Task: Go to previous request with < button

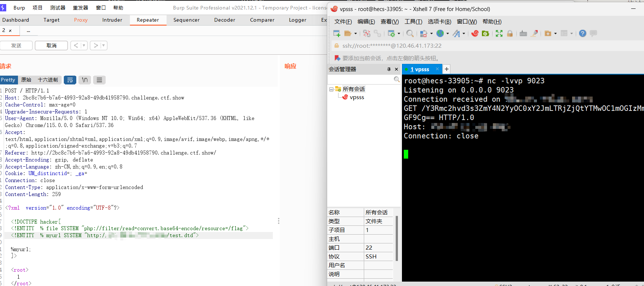Action: (76, 46)
